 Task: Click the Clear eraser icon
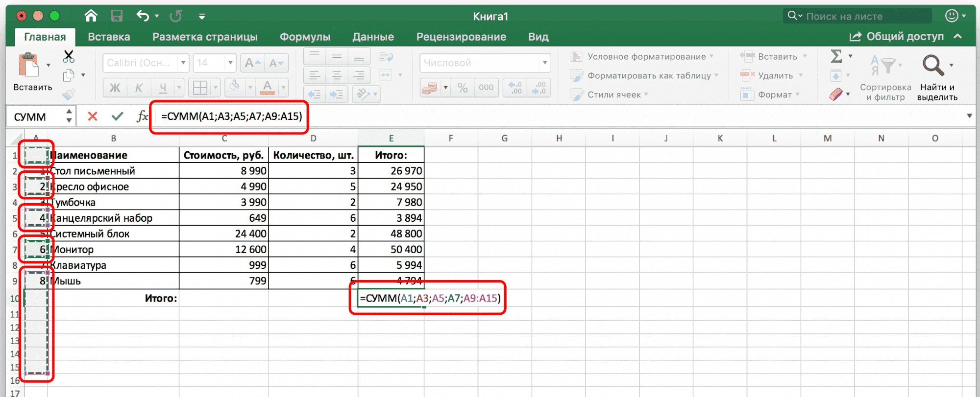tap(836, 94)
